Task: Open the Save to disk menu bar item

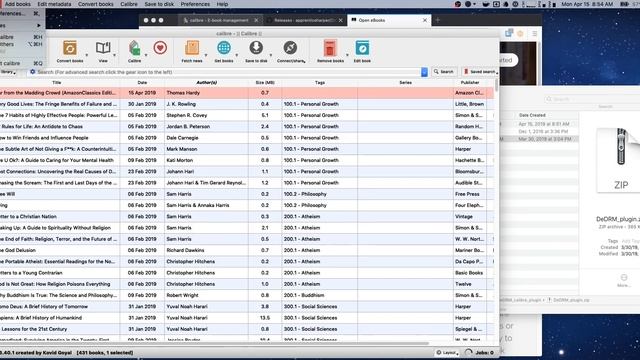Action: (x=159, y=4)
